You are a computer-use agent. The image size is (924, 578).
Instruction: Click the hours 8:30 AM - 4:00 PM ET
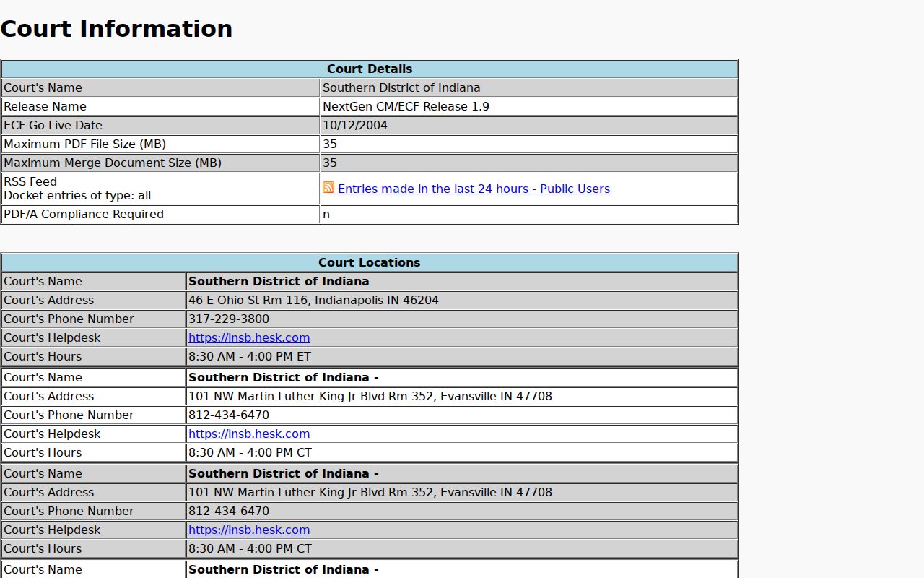(250, 357)
